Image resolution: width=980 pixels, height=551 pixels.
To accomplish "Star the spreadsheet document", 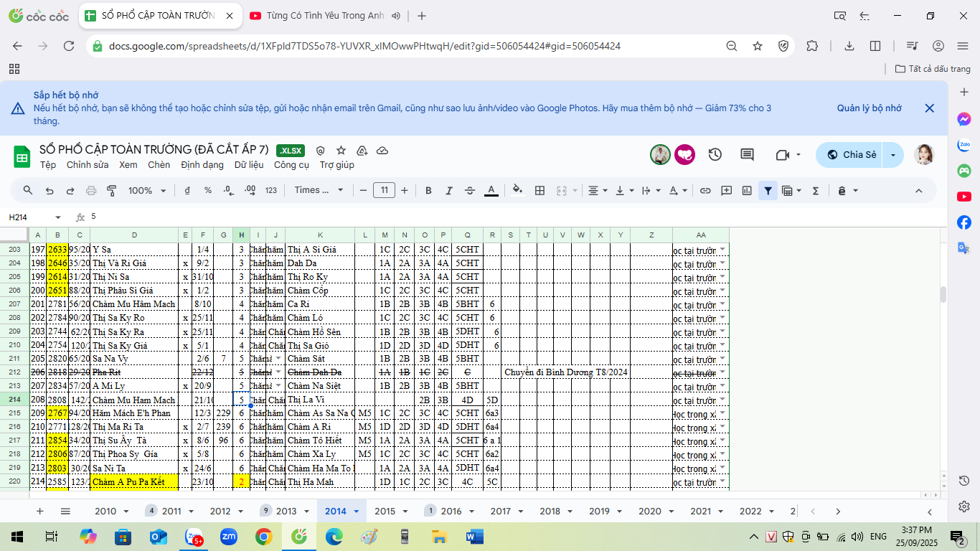I will tap(341, 151).
